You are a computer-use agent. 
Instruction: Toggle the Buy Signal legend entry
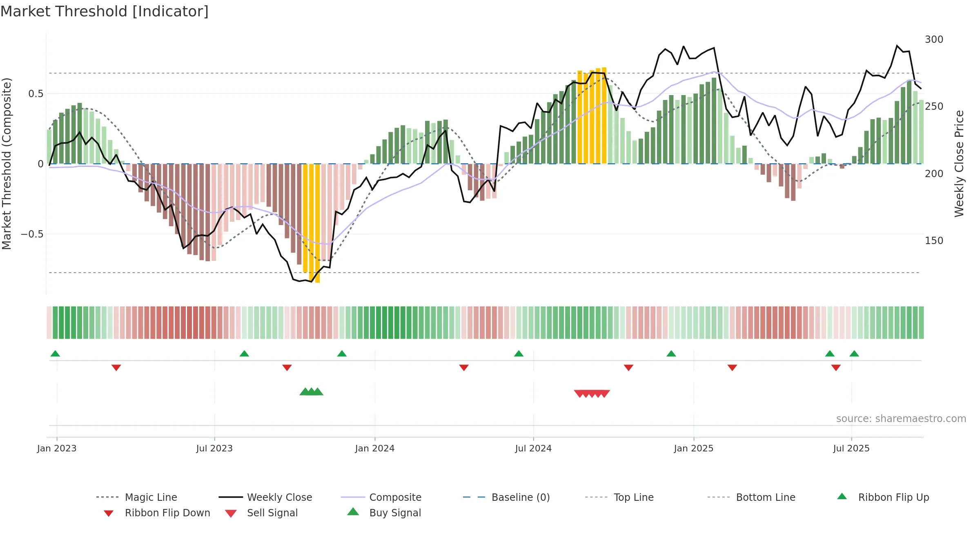(384, 513)
